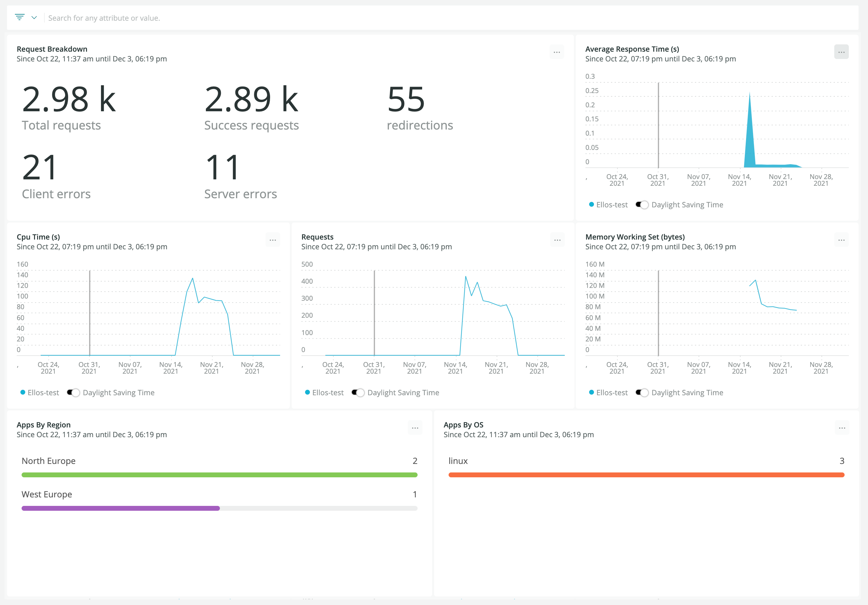Viewport: 868px width, 605px height.
Task: Click the linux orange bar
Action: tap(646, 475)
